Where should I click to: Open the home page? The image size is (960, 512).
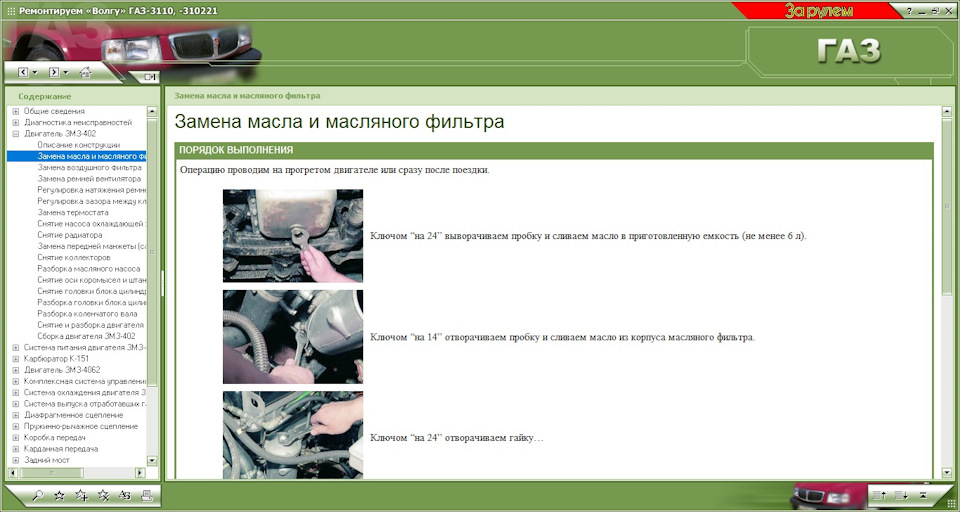pos(85,72)
